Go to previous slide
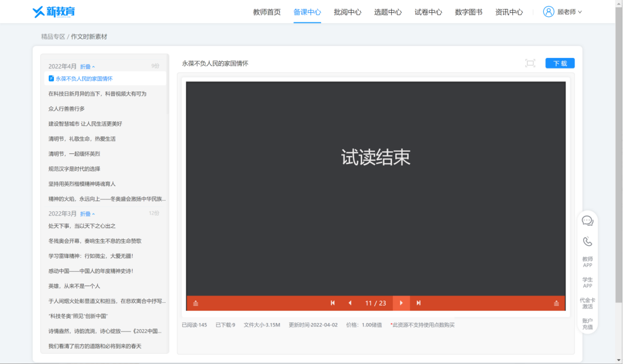 coord(350,303)
